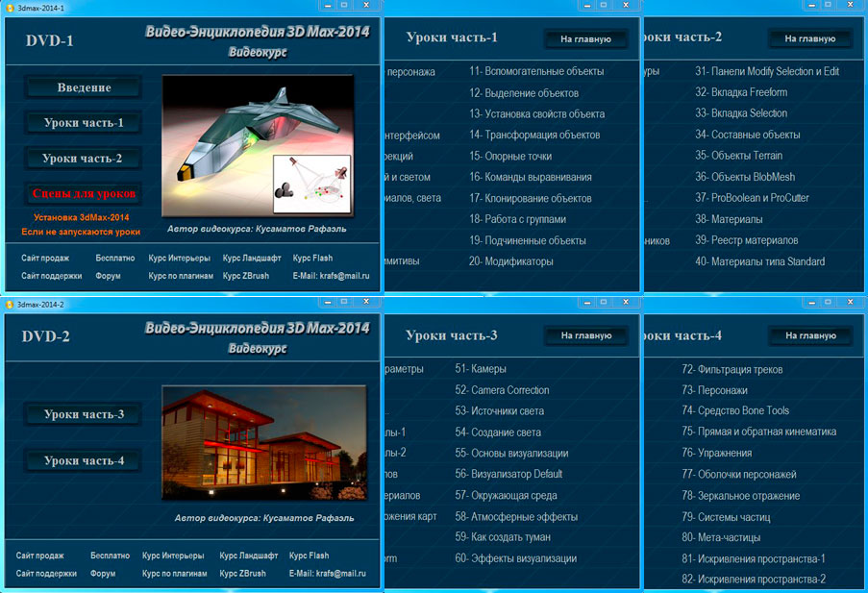Open Сайт продаж link in DVD-2 footer

tap(39, 556)
